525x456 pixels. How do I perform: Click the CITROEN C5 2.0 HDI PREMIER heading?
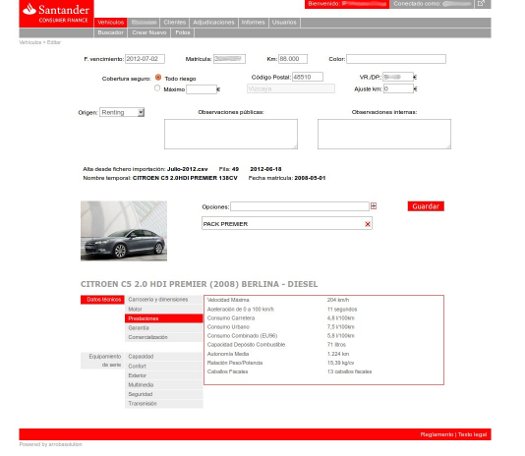point(199,284)
